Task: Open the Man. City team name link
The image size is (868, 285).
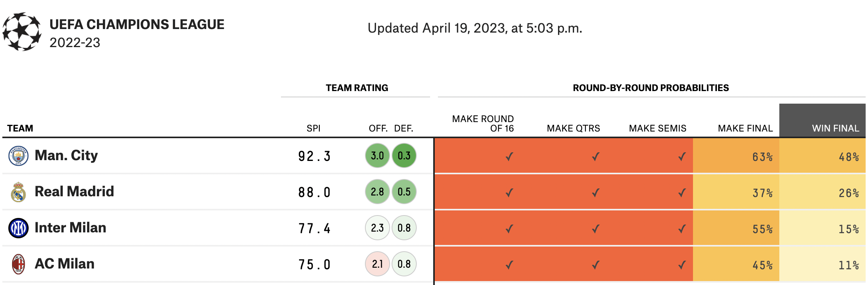Action: coord(66,155)
